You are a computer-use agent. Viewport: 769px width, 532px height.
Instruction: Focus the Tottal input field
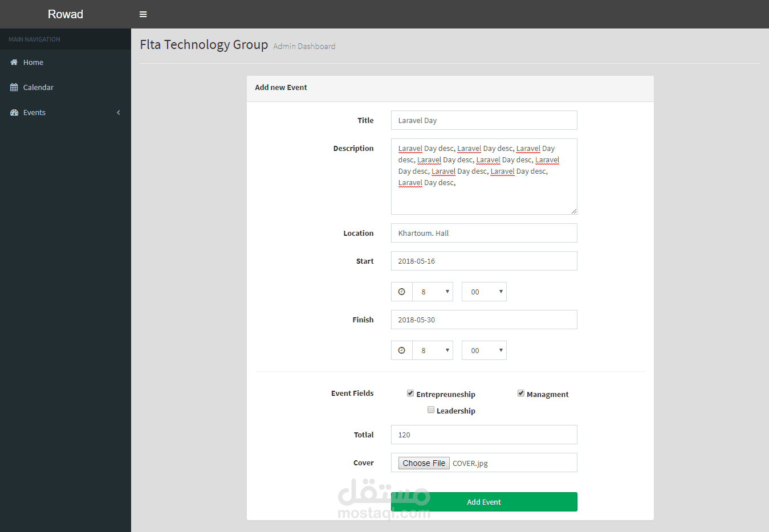tap(484, 435)
